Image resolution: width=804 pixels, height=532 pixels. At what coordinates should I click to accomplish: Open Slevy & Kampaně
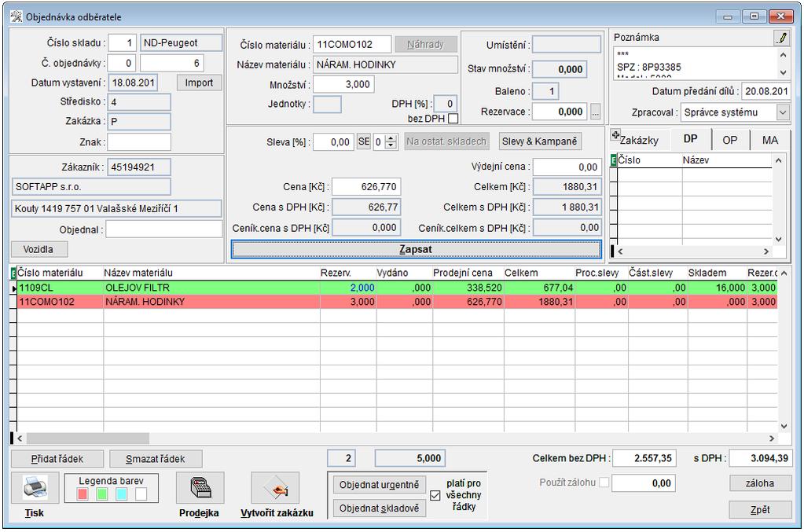pos(539,141)
